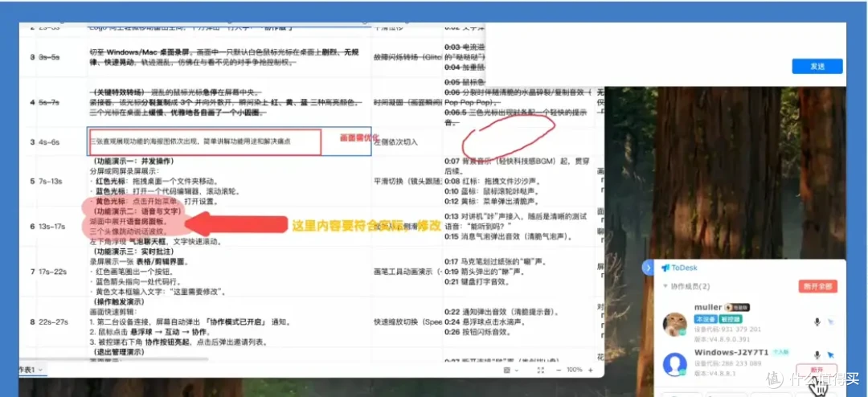Click the Windows-J2Y7T1 device name
Screen dimensions: 868x397
pos(731,352)
